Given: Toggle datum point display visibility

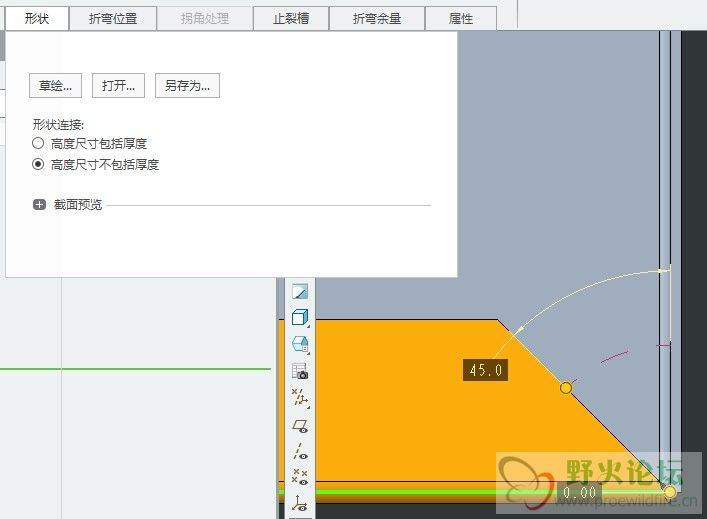Looking at the screenshot, I should click(x=300, y=477).
